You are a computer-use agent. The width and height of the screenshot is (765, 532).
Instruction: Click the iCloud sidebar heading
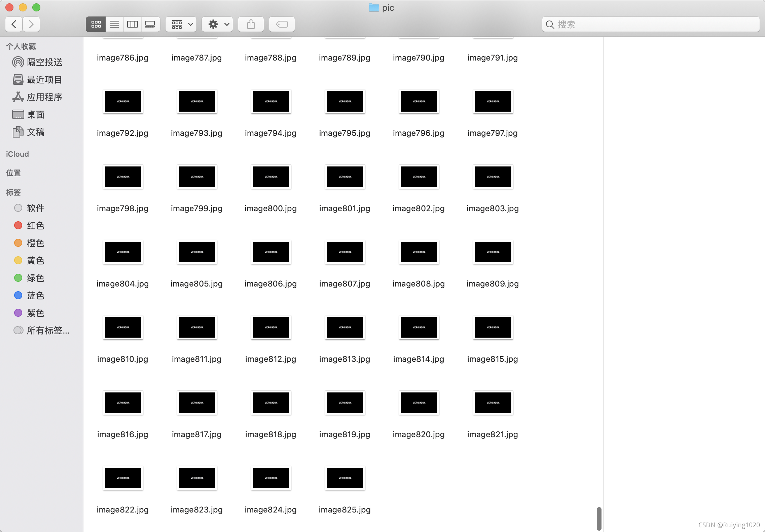pos(17,154)
